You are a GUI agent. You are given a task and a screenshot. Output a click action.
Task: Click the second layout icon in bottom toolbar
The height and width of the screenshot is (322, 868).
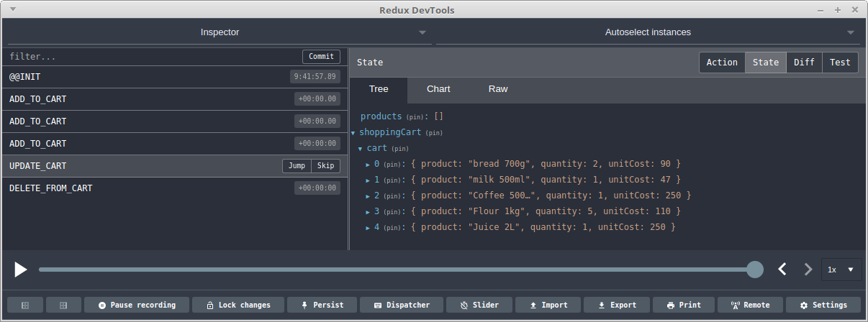click(63, 305)
